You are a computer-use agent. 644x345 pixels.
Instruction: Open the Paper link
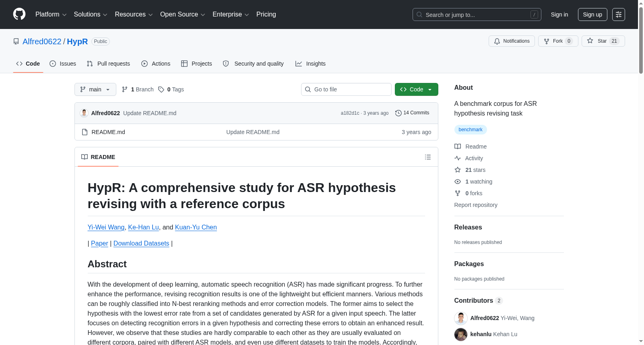[x=99, y=244]
